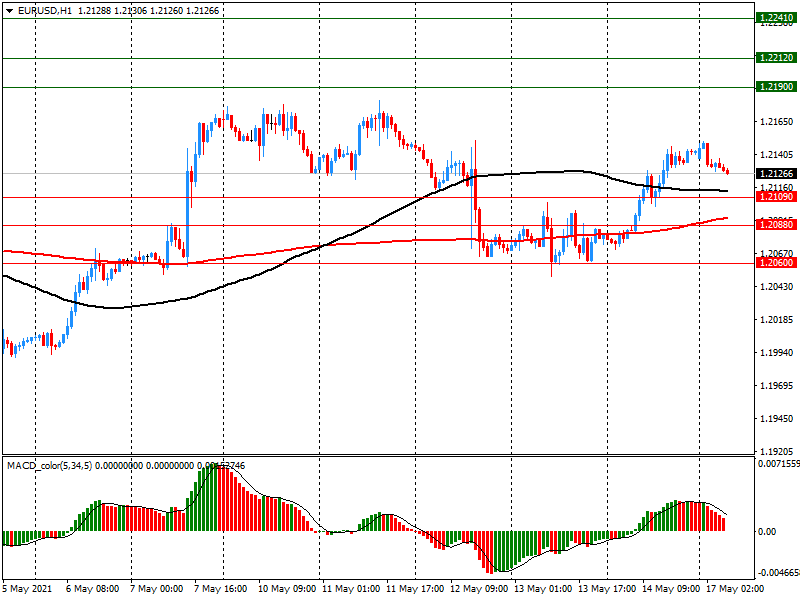Click the 0.00 level on MACD scale
This screenshot has height=600, width=800.
click(768, 531)
